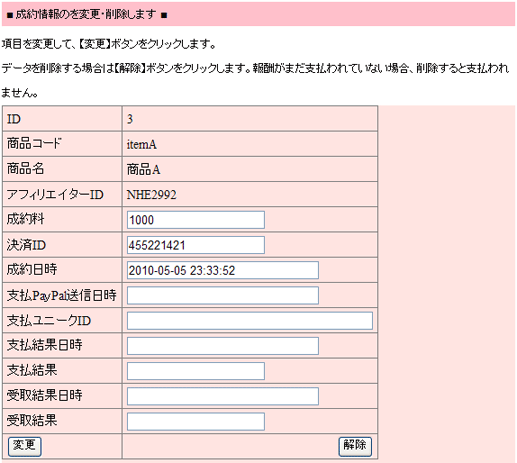Click the 受取結果 input box
Viewport: 517px width, 463px height.
click(x=196, y=421)
